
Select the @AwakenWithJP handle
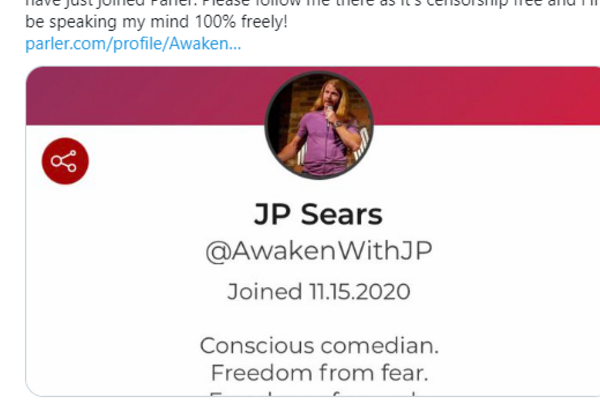(x=319, y=251)
